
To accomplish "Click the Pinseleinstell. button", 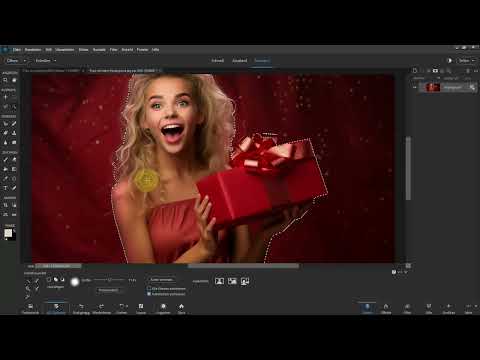I will pyautogui.click(x=108, y=290).
